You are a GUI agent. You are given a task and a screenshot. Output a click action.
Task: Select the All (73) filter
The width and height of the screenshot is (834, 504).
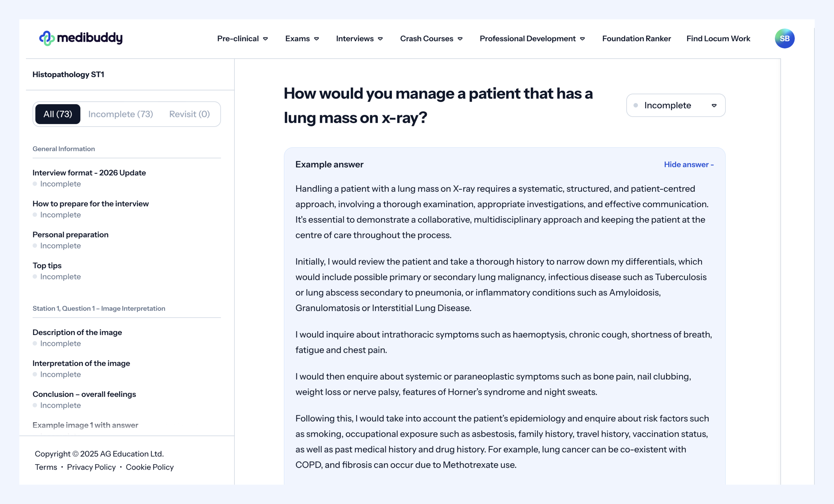(x=58, y=114)
